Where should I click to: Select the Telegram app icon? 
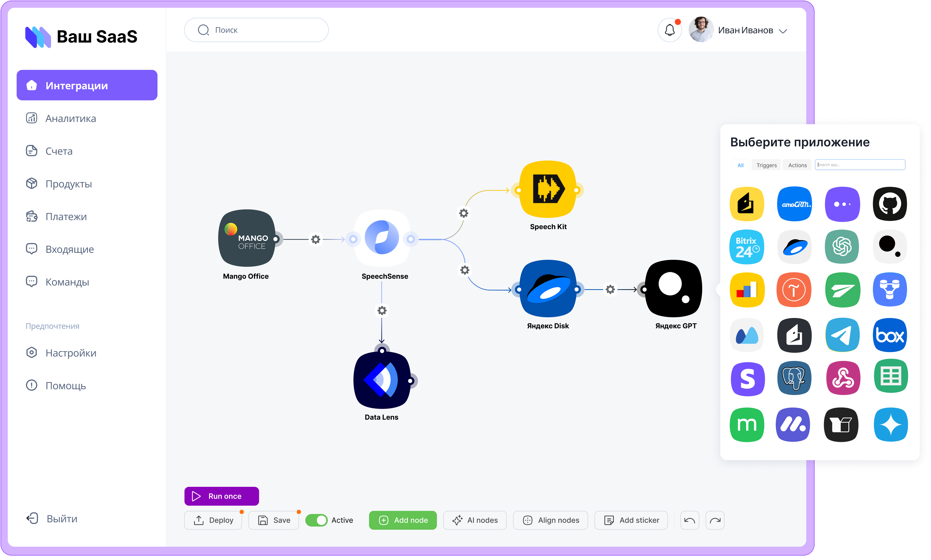click(842, 335)
